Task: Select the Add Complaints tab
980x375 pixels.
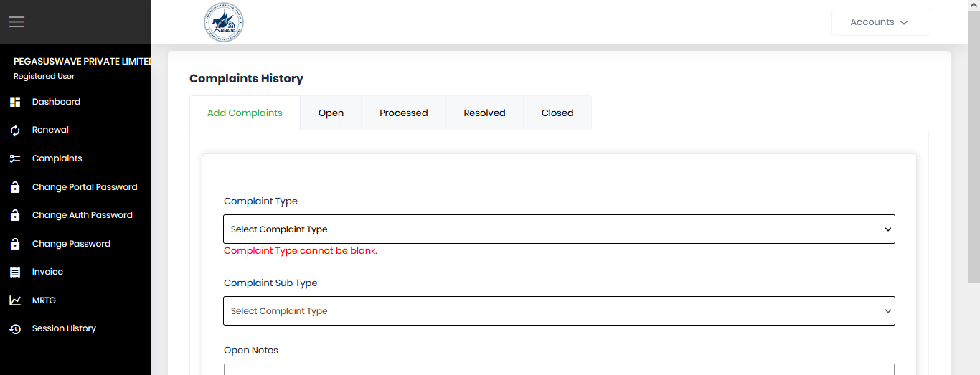Action: tap(245, 113)
